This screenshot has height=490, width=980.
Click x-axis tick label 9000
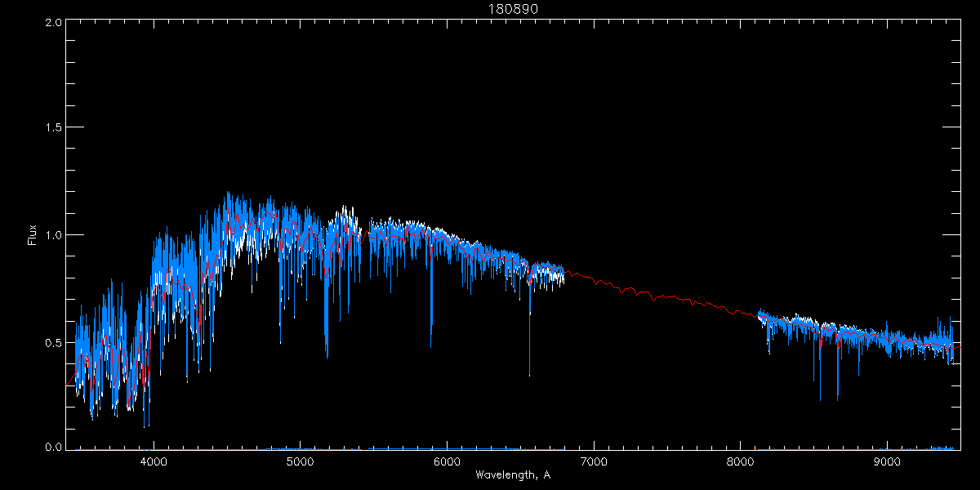[x=888, y=462]
